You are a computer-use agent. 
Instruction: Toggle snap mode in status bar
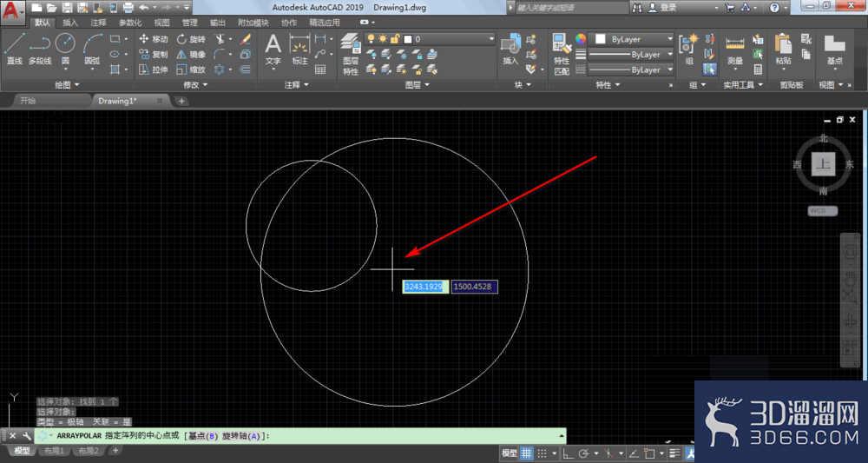pyautogui.click(x=542, y=453)
